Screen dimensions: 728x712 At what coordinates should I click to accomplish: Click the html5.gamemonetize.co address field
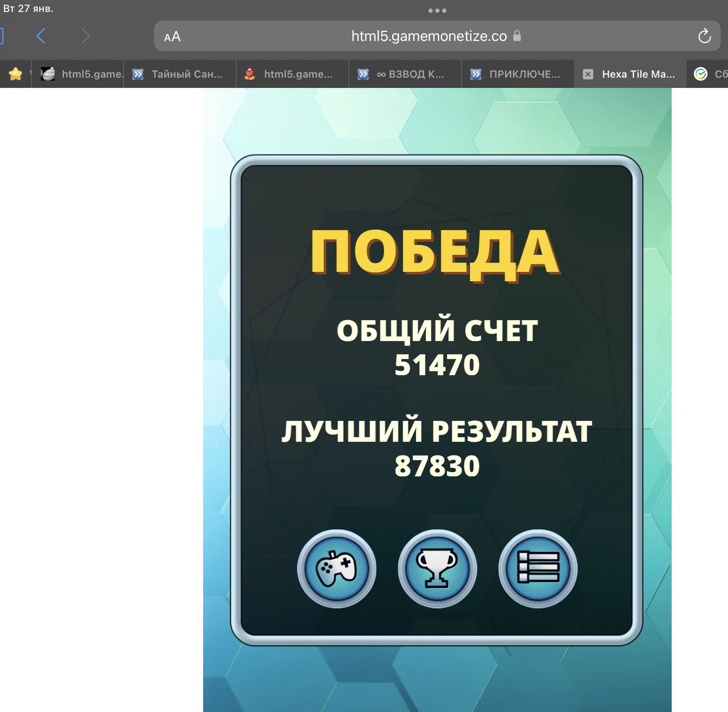pos(429,36)
